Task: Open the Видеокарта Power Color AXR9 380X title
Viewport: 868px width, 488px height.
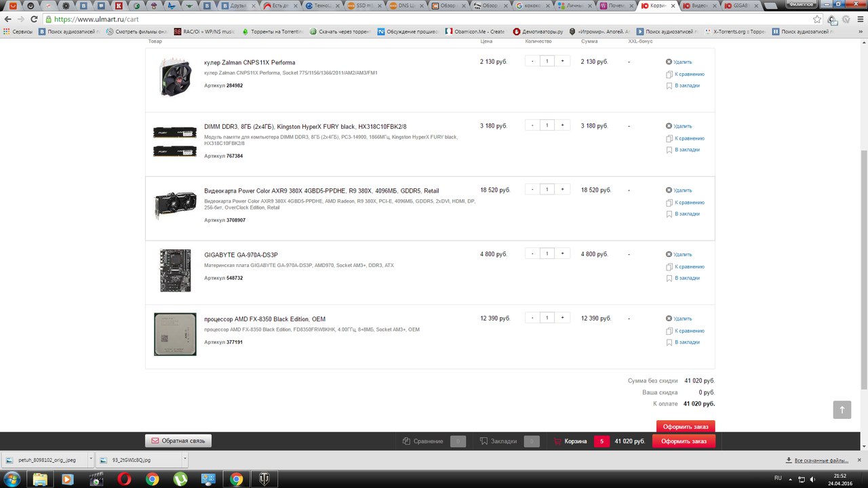Action: 321,190
